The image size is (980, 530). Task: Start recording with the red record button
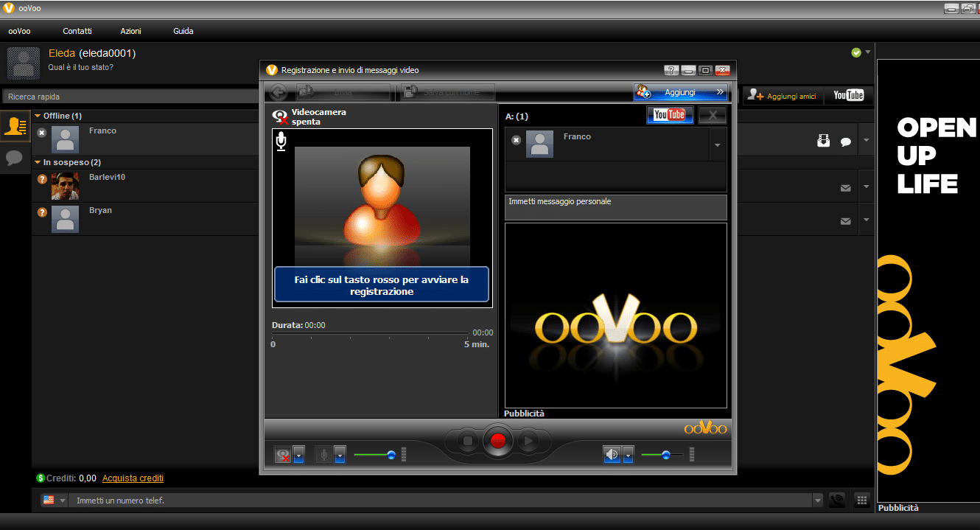[x=498, y=440]
